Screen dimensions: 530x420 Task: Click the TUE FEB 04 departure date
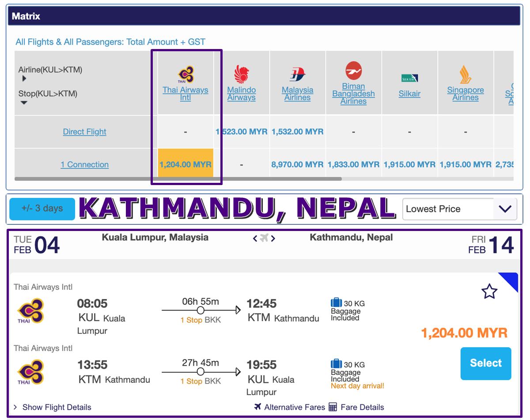point(37,245)
